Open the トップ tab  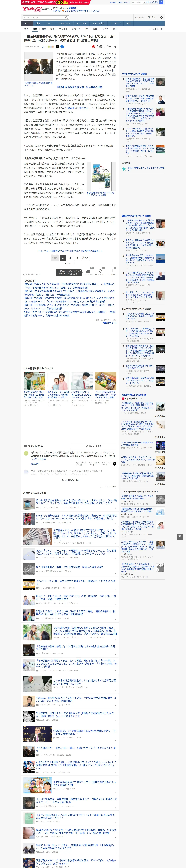[27, 24]
